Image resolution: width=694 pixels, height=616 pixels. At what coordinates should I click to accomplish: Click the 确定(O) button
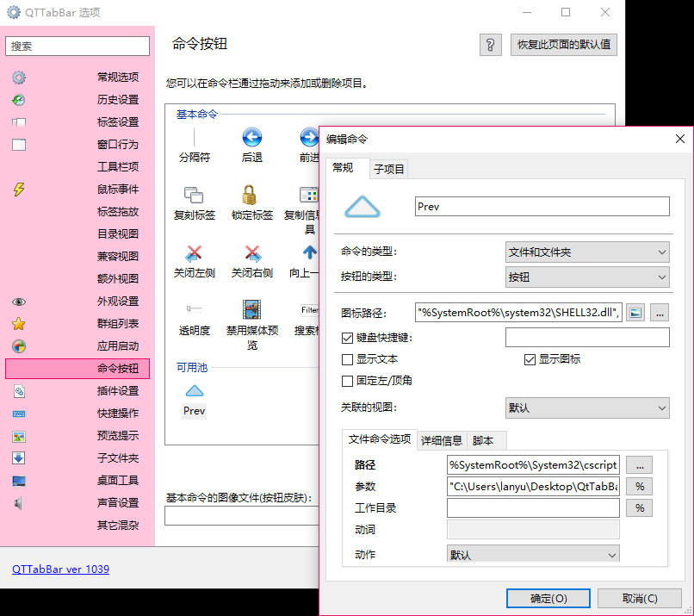[548, 598]
